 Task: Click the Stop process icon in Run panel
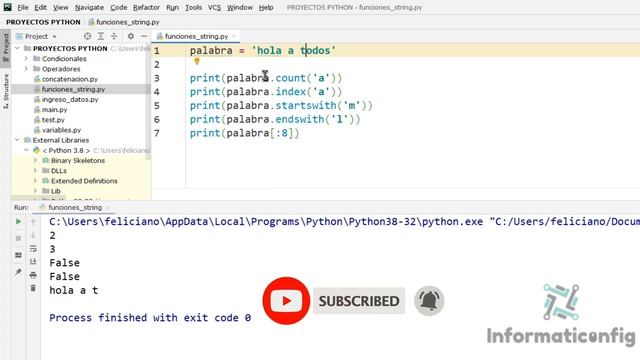(x=18, y=238)
